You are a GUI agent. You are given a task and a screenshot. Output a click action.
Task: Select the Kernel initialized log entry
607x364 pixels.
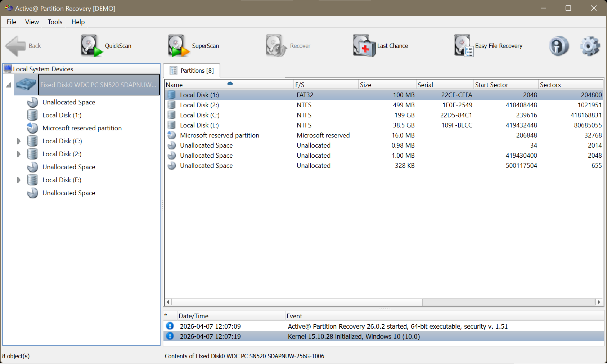click(x=353, y=336)
